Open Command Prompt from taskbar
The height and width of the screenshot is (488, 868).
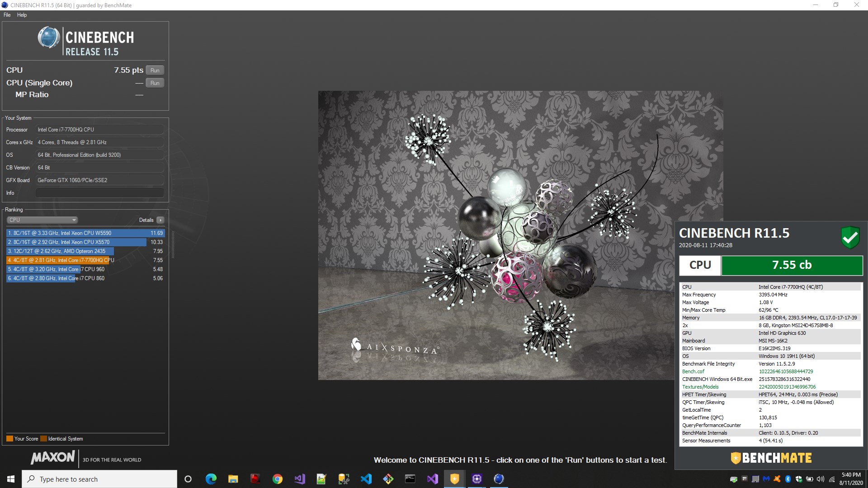[x=410, y=479]
